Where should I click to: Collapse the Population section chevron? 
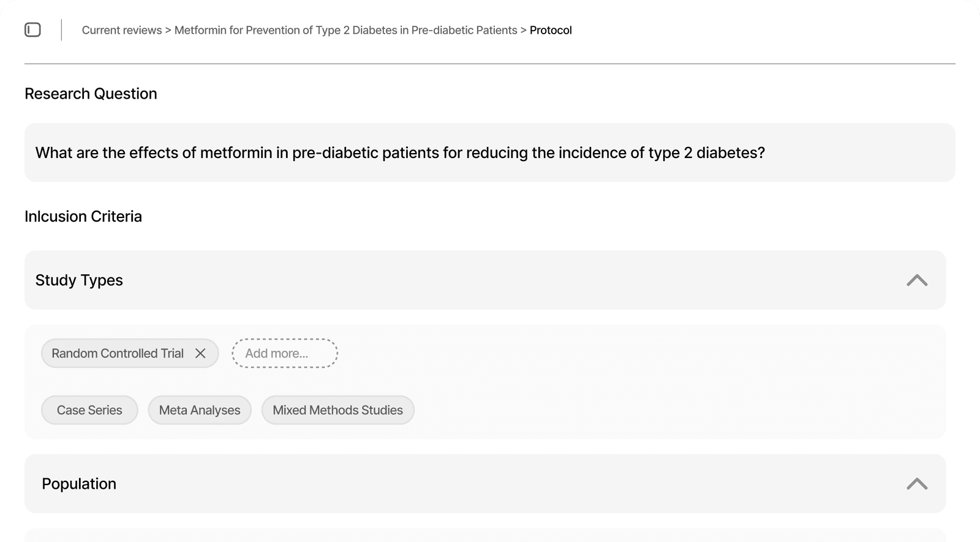(x=916, y=484)
